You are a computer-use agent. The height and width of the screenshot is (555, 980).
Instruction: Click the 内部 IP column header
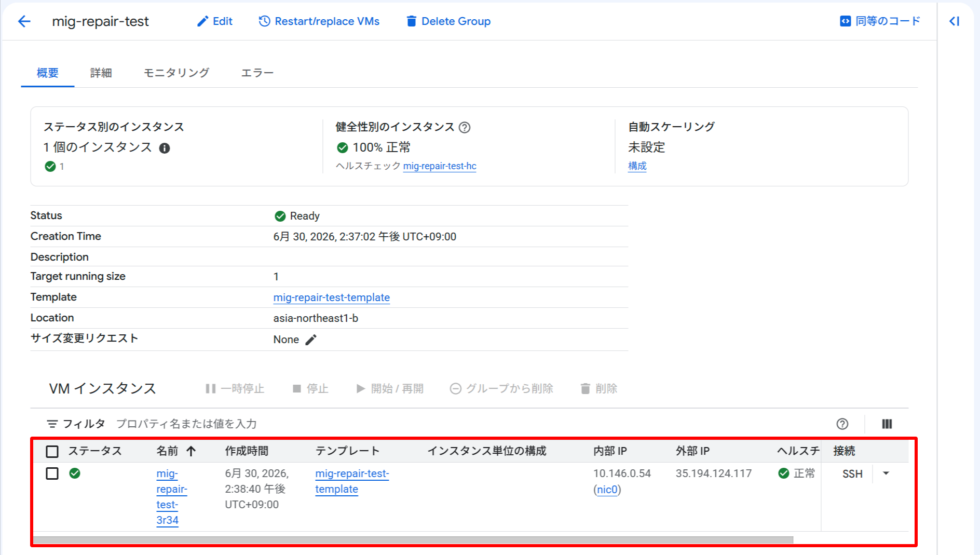pos(610,451)
